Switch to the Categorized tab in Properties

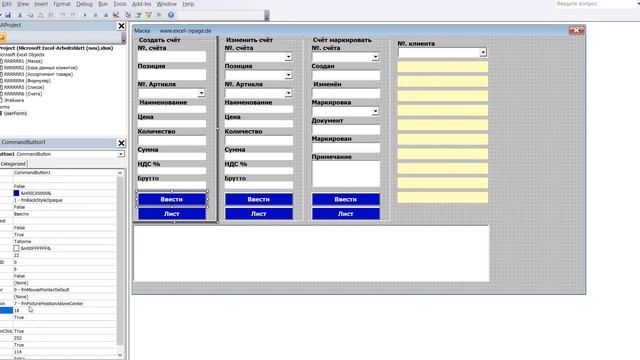13,164
